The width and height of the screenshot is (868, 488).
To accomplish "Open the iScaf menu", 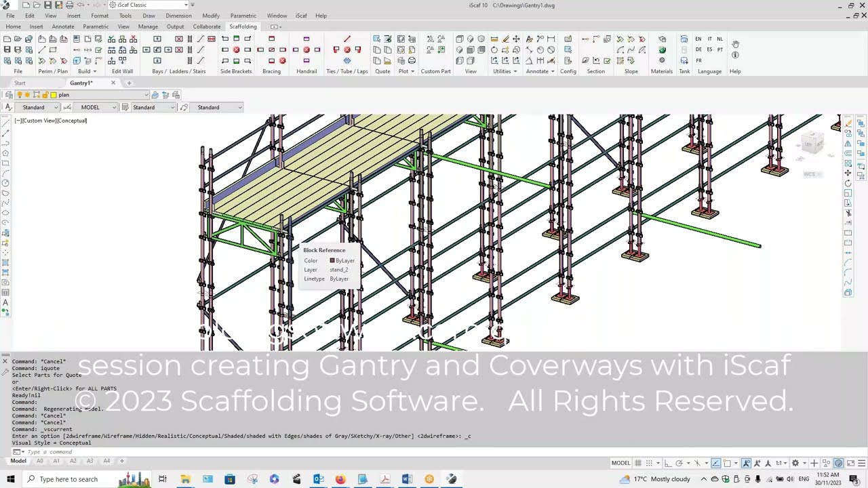I will 301,16.
